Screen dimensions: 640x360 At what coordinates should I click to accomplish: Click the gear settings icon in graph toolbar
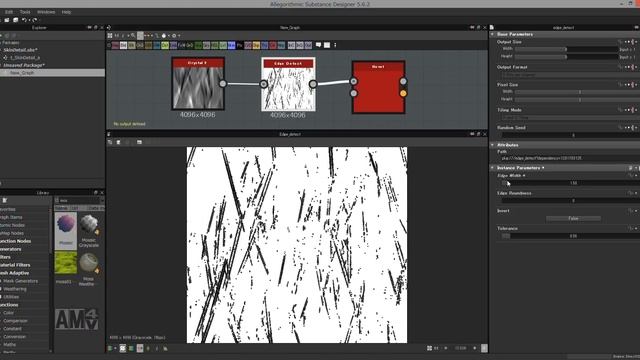pos(174,36)
